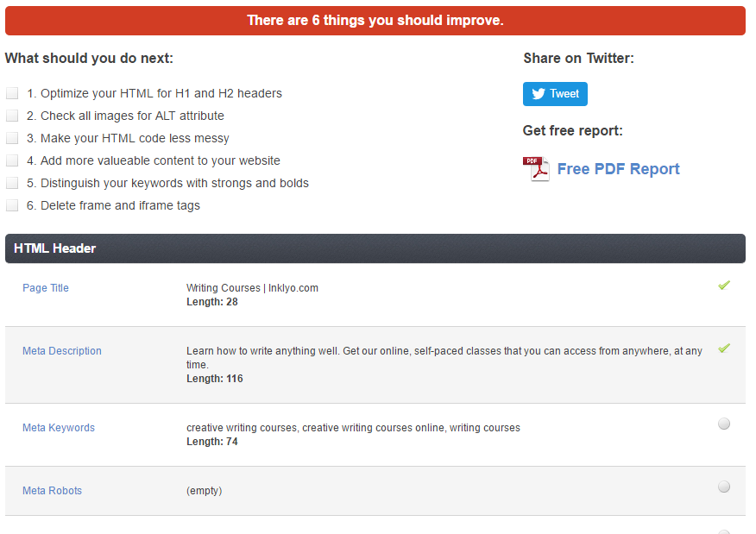Follow the Meta Description link
This screenshot has height=534, width=756.
tap(62, 351)
